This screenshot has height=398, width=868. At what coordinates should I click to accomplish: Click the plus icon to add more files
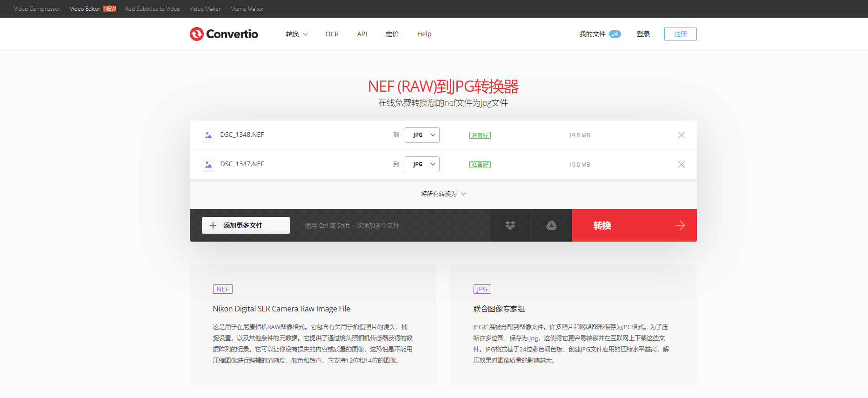click(213, 225)
